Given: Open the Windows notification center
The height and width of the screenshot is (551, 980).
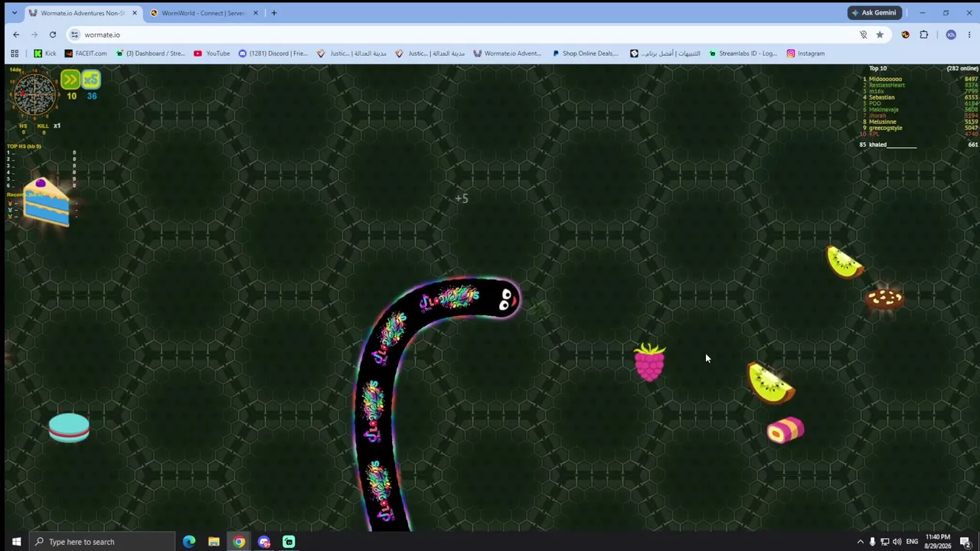Looking at the screenshot, I should (x=965, y=542).
